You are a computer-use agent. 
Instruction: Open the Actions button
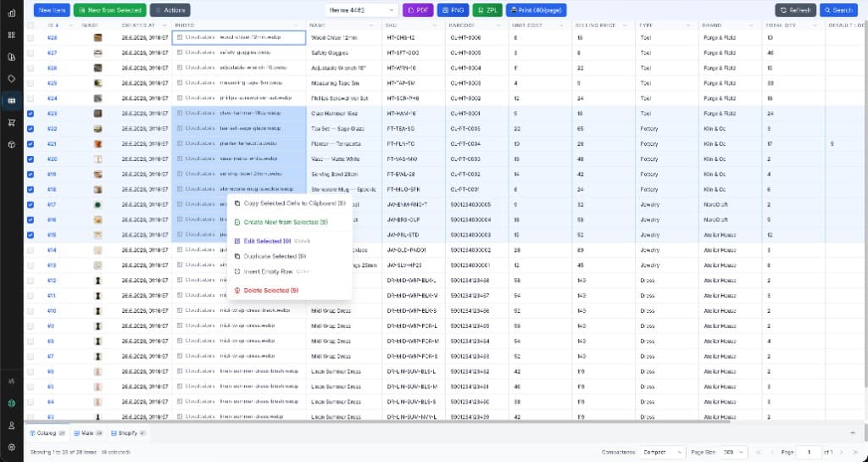click(170, 10)
